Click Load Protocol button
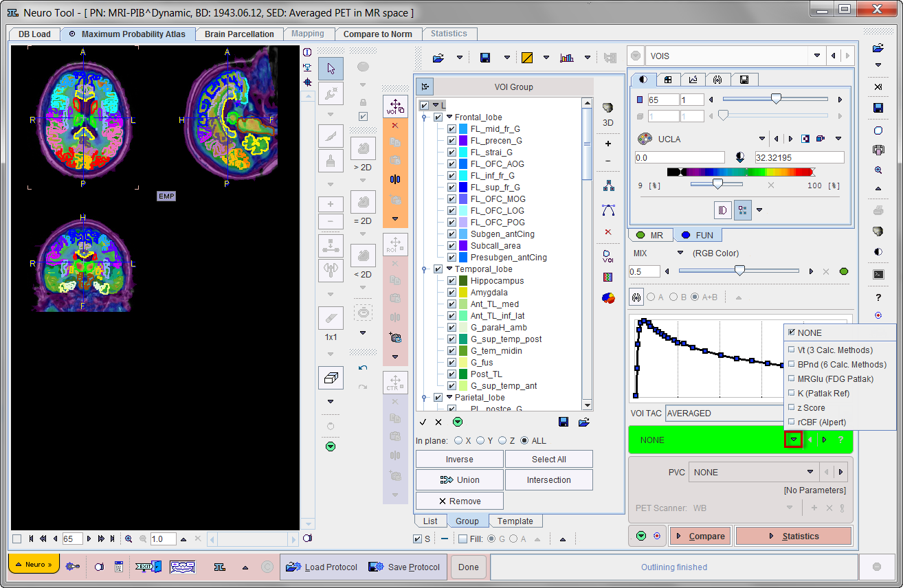The image size is (903, 588). pos(322,567)
